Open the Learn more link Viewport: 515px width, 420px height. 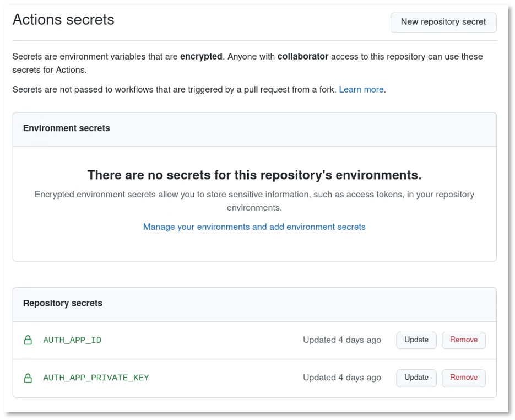tap(361, 89)
